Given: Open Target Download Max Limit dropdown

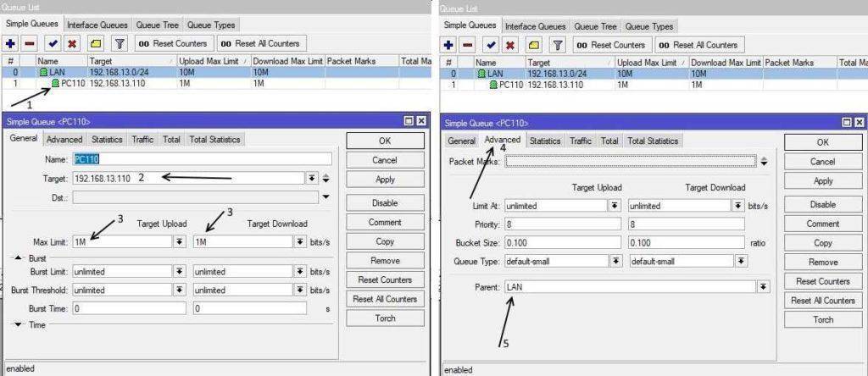Looking at the screenshot, I should [299, 241].
